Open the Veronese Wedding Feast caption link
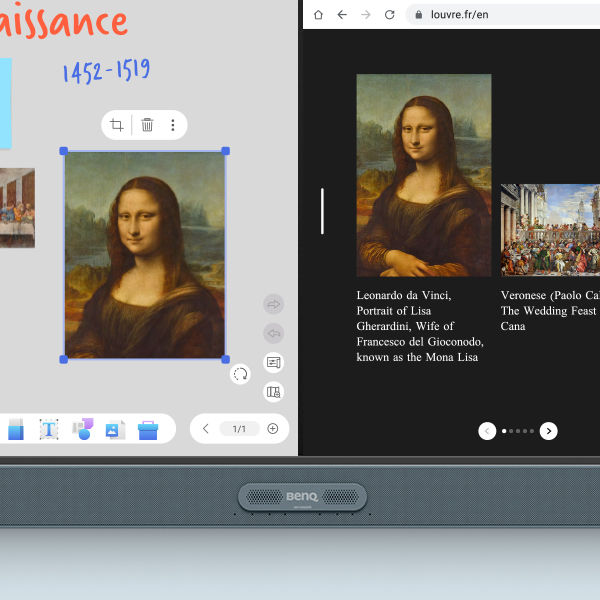Screen dimensions: 600x600 pos(550,311)
